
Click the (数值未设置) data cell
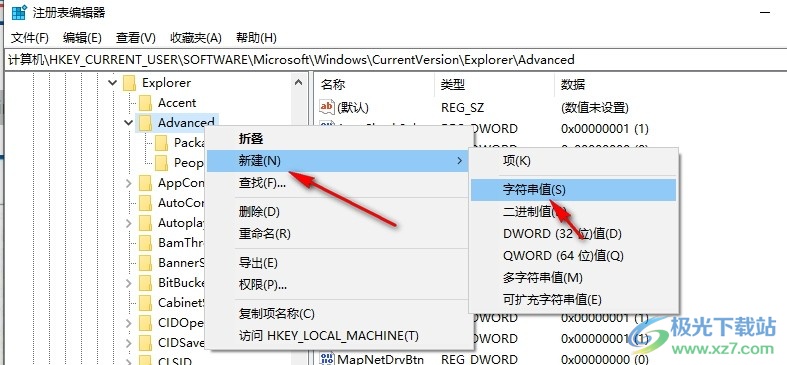[595, 107]
